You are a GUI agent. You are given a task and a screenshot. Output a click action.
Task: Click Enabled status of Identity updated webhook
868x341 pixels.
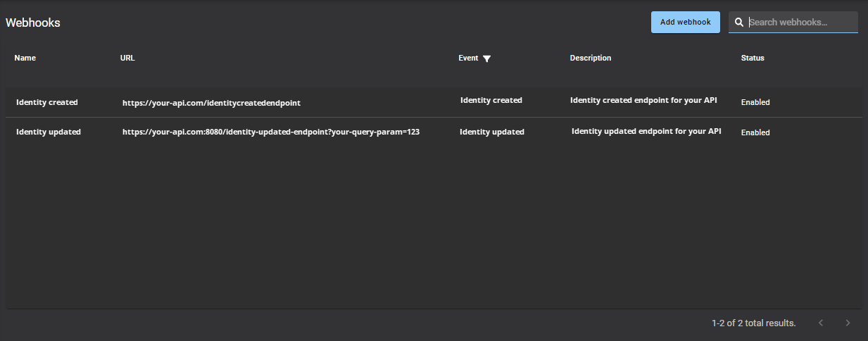click(x=755, y=132)
